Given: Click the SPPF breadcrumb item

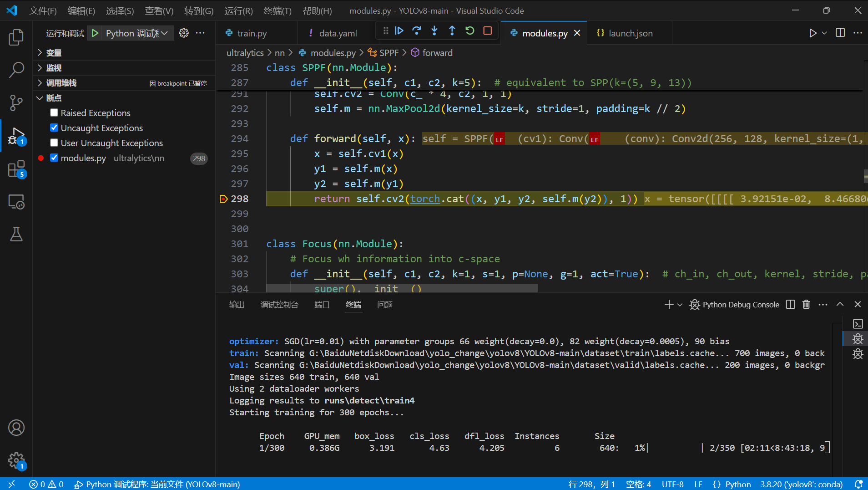Looking at the screenshot, I should pyautogui.click(x=384, y=53).
